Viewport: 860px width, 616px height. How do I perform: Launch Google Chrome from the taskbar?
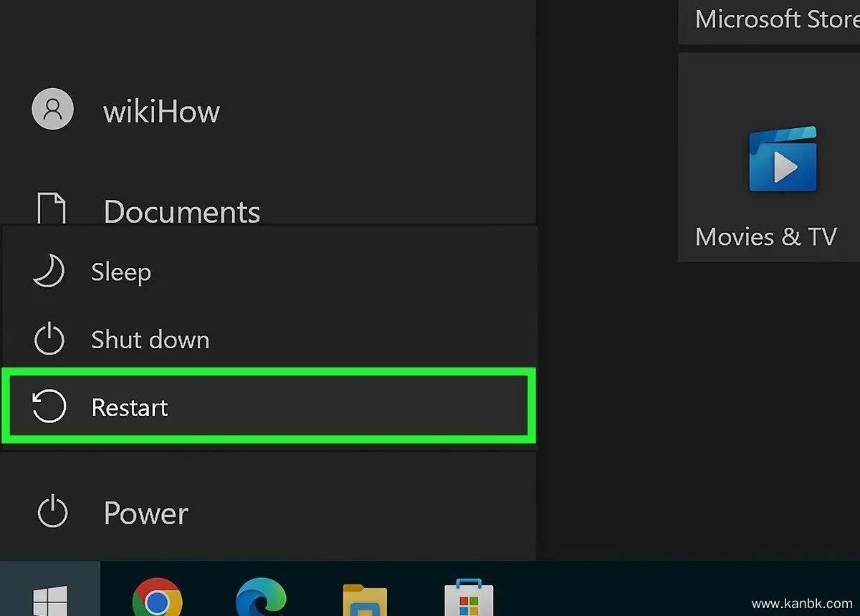tap(157, 599)
